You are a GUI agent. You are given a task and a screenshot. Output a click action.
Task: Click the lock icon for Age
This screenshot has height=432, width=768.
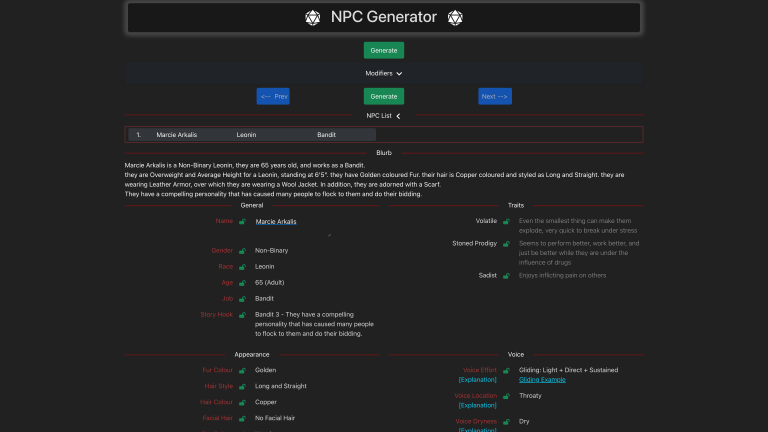(242, 283)
